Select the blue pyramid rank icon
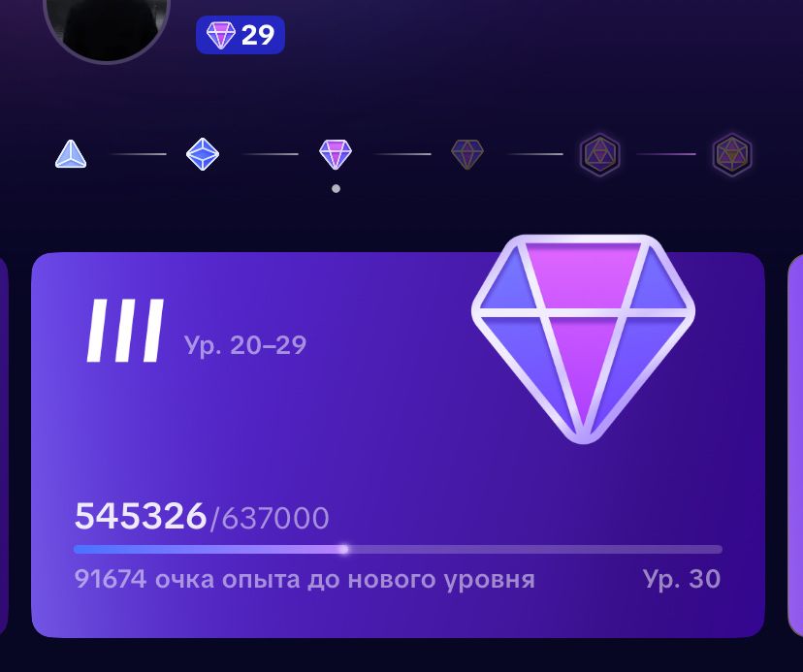Screen dimensions: 803x672 pyautogui.click(x=71, y=153)
